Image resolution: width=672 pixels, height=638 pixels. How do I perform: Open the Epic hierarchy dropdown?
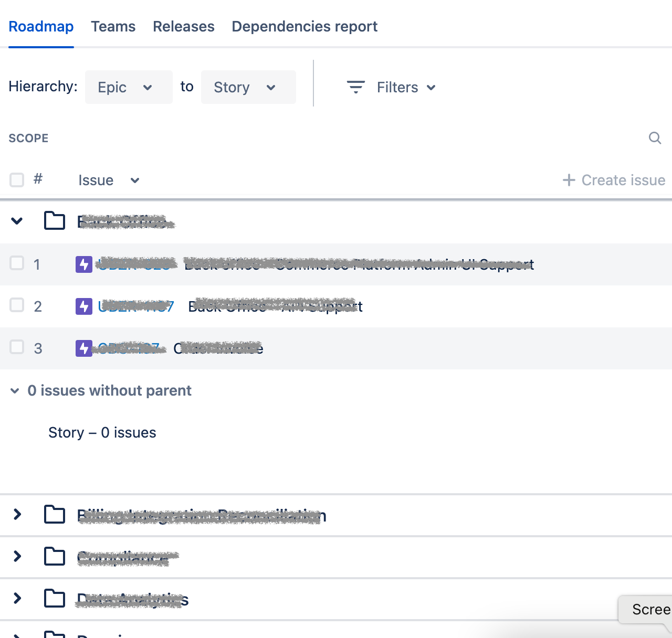coord(129,87)
